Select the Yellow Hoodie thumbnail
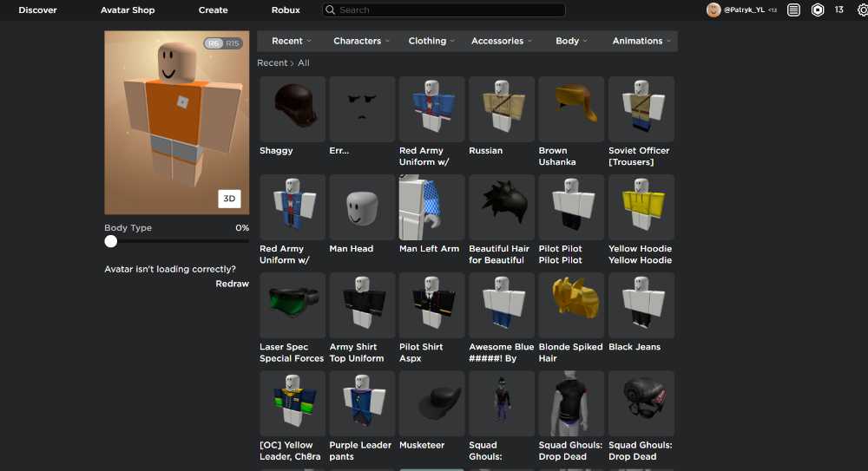 (641, 207)
